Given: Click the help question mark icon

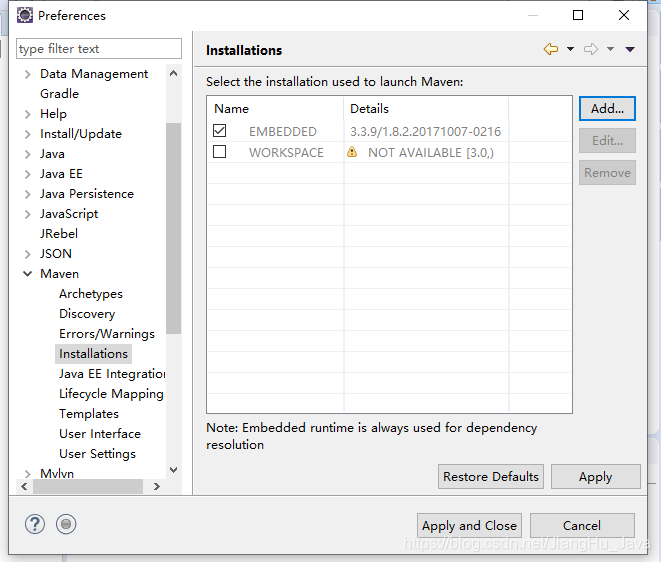Looking at the screenshot, I should pyautogui.click(x=35, y=524).
